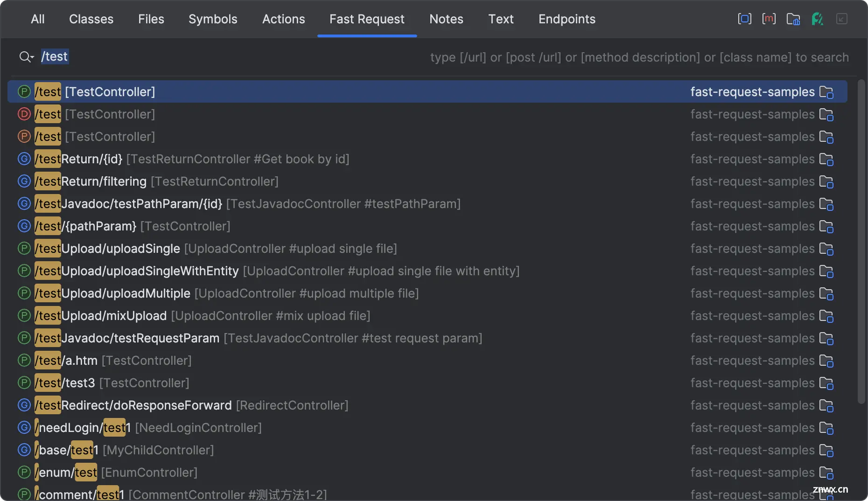
Task: Click the P icon beside /testUpload/mixUpload
Action: click(24, 315)
